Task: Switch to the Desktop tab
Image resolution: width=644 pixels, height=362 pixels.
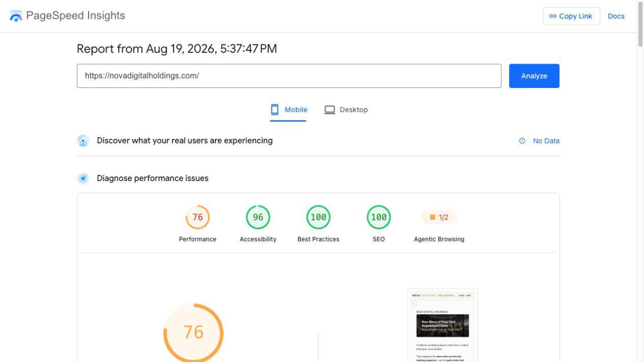Action: coord(346,110)
